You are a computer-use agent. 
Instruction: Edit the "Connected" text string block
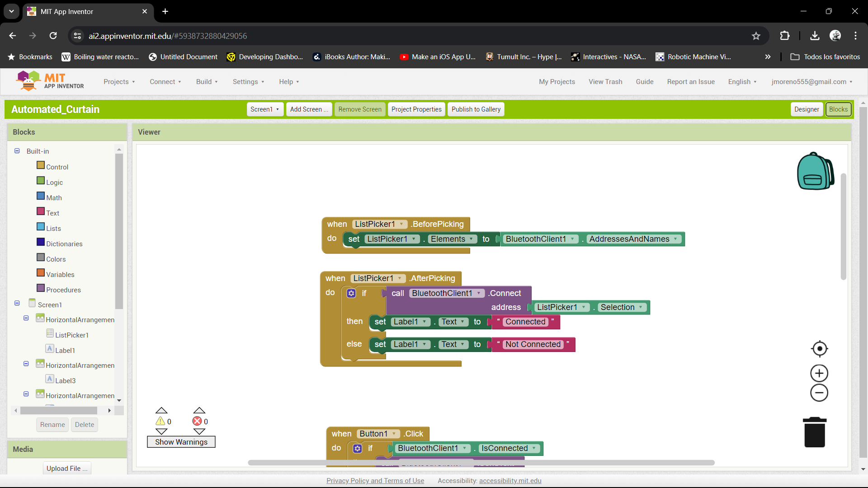click(x=525, y=322)
